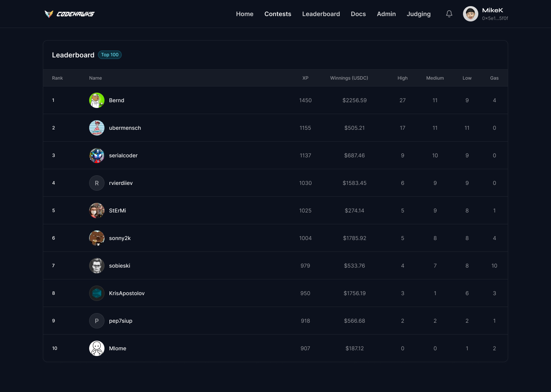This screenshot has height=392, width=551.
Task: Select the KrisApostolov name link
Action: pyautogui.click(x=127, y=293)
